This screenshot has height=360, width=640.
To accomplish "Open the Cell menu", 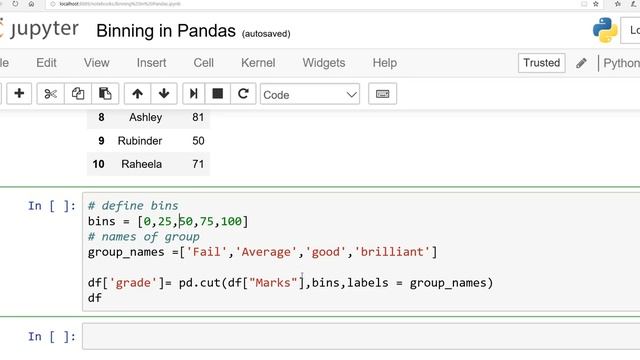I will (x=204, y=63).
